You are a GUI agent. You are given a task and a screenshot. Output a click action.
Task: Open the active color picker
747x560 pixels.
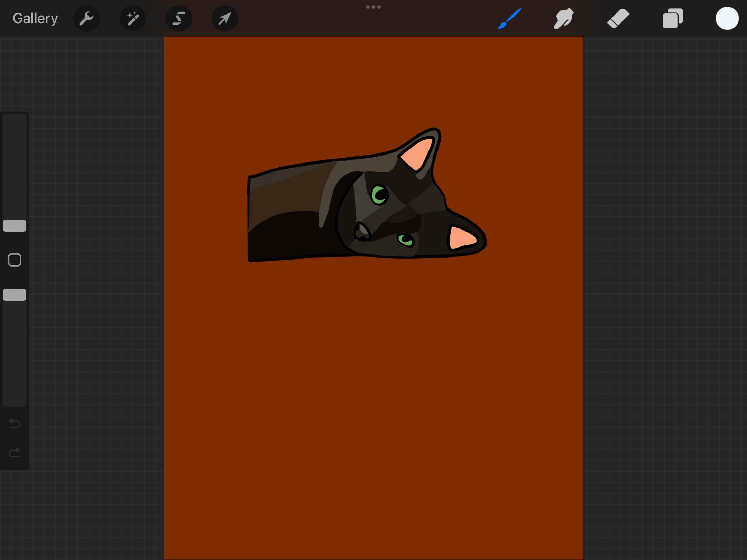[x=727, y=18]
